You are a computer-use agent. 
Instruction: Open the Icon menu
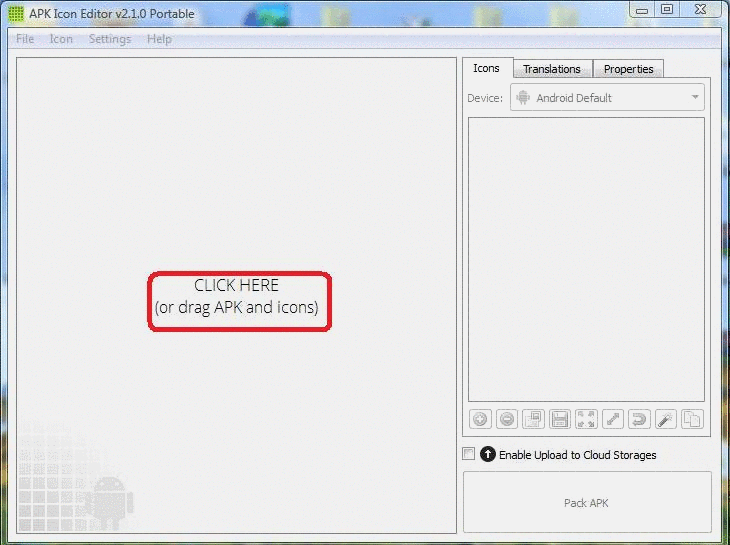[x=61, y=39]
